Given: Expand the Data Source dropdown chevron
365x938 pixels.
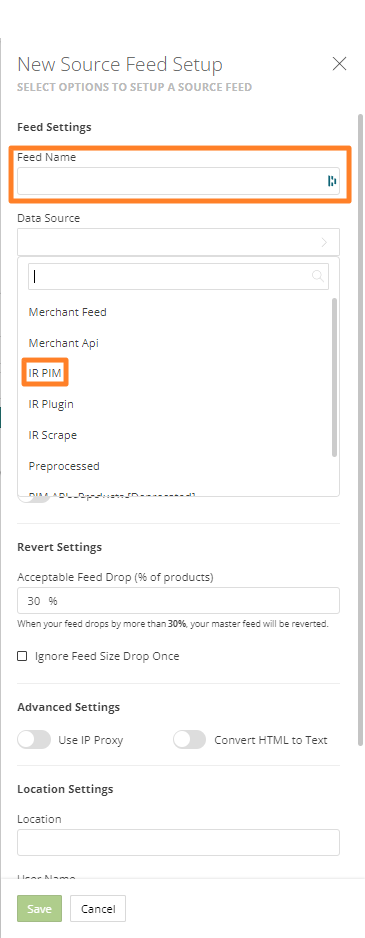Looking at the screenshot, I should pos(324,242).
